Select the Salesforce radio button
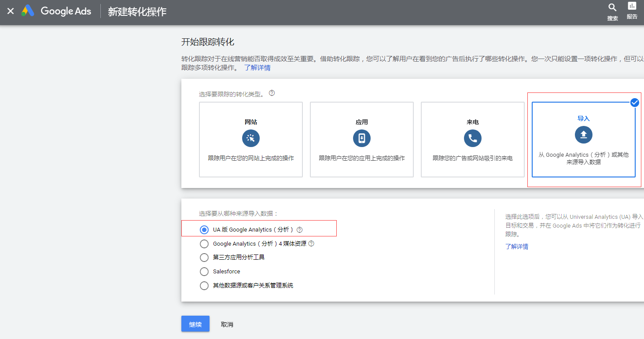 pyautogui.click(x=204, y=272)
